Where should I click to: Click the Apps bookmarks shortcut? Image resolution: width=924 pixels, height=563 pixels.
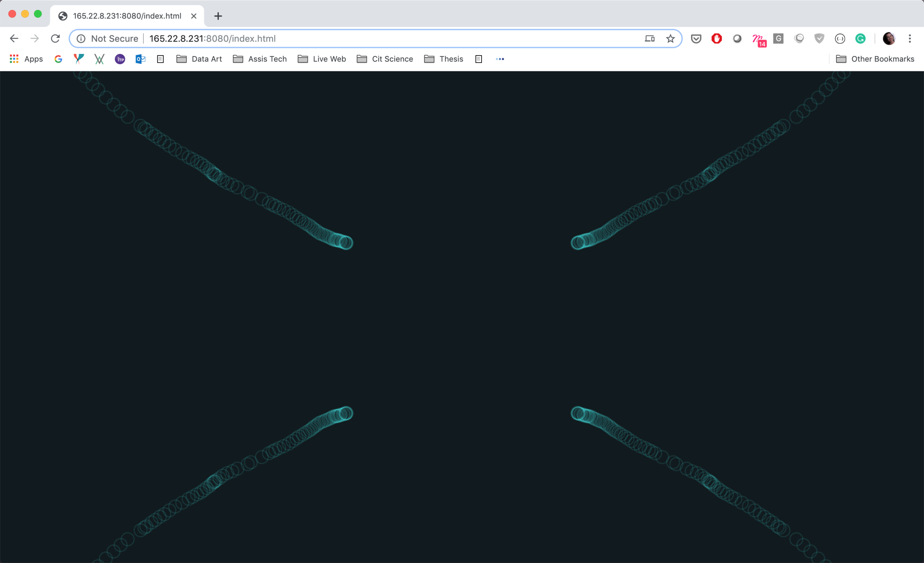pyautogui.click(x=26, y=59)
